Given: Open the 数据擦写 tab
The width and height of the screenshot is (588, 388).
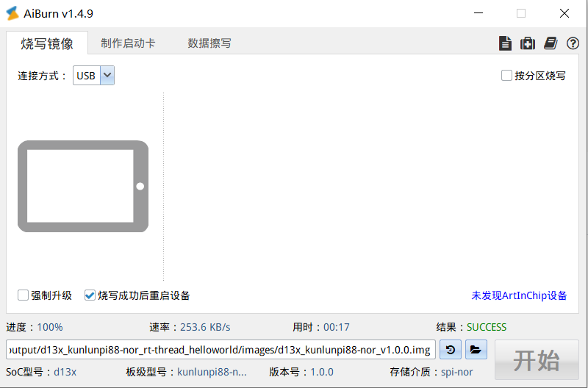Looking at the screenshot, I should pyautogui.click(x=209, y=43).
